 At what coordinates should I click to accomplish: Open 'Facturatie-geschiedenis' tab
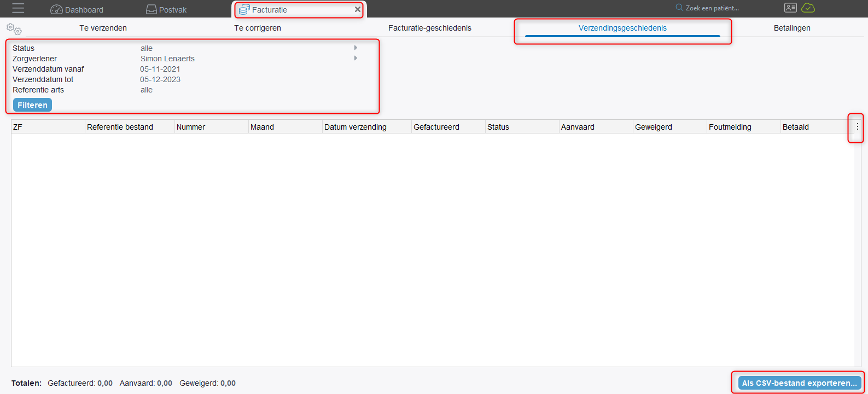pyautogui.click(x=430, y=28)
